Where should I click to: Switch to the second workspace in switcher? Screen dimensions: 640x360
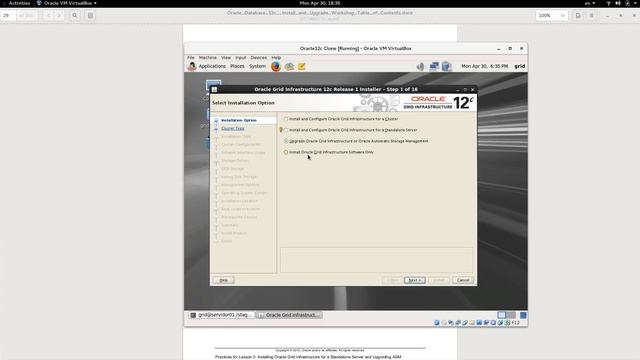coord(511,315)
